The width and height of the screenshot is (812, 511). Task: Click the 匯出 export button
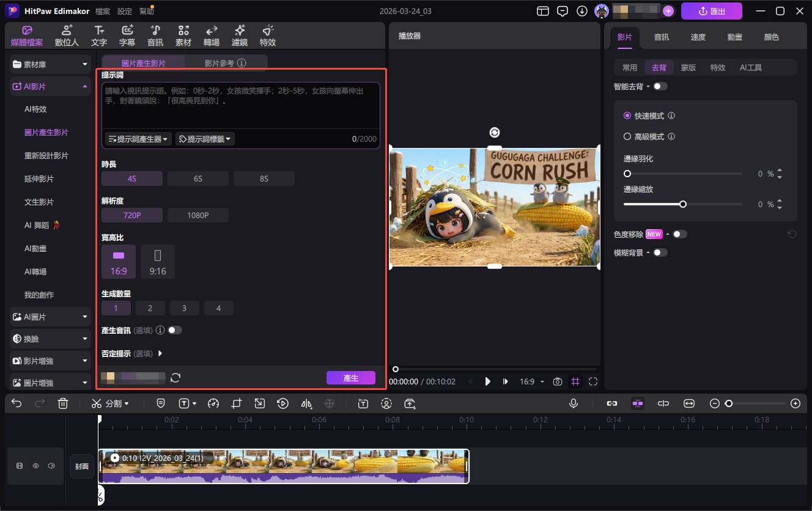point(711,11)
